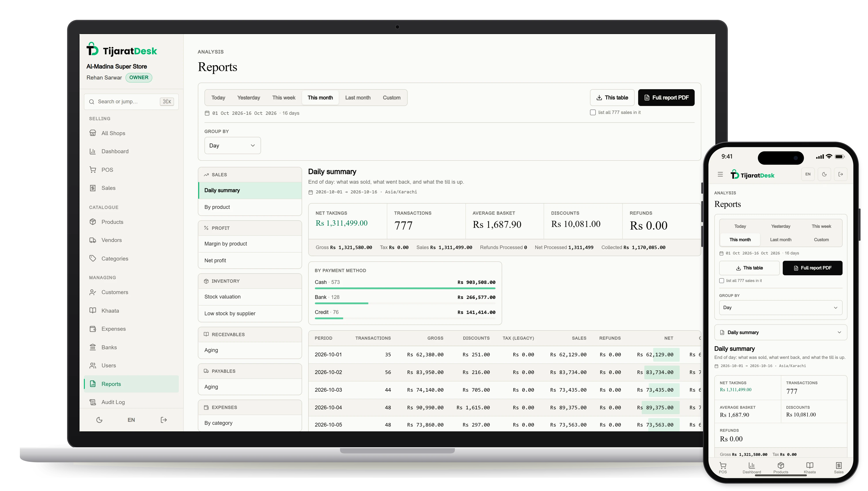Image resolution: width=868 pixels, height=491 pixels.
Task: Tap Dashboard in the phone bottom bar
Action: click(x=752, y=468)
